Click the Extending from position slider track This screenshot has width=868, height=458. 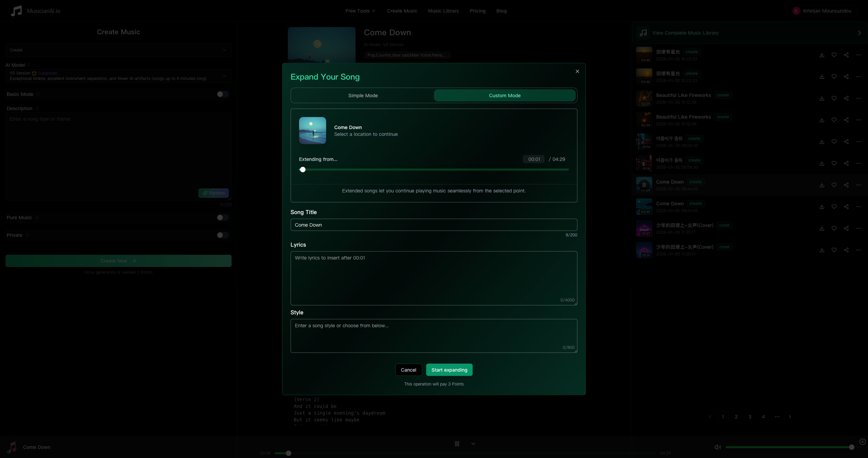434,170
